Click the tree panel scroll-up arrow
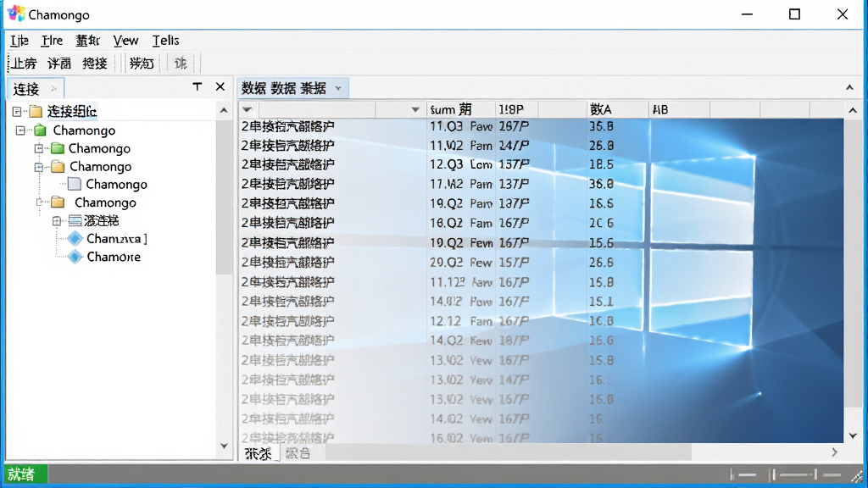This screenshot has height=488, width=868. pyautogui.click(x=224, y=111)
